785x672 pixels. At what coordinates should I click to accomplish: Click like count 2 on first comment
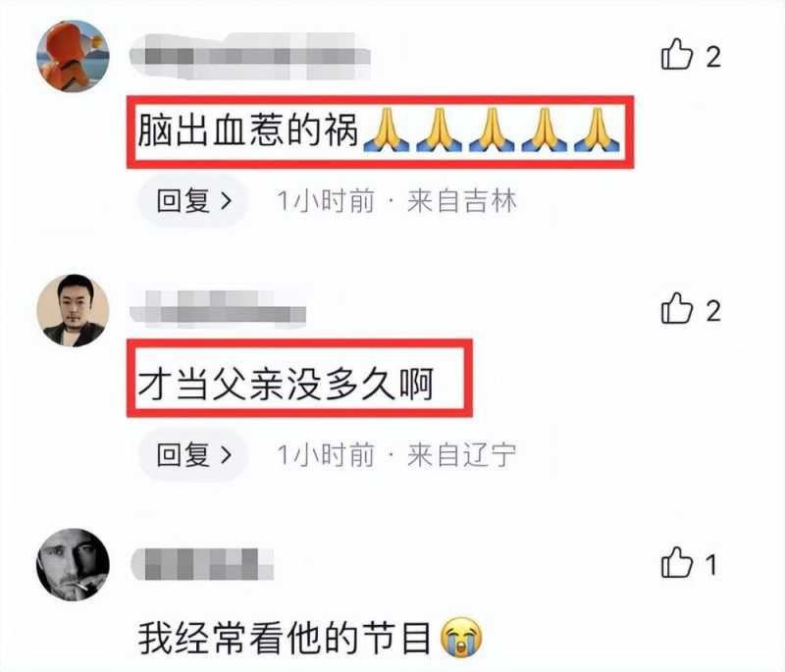[x=713, y=57]
